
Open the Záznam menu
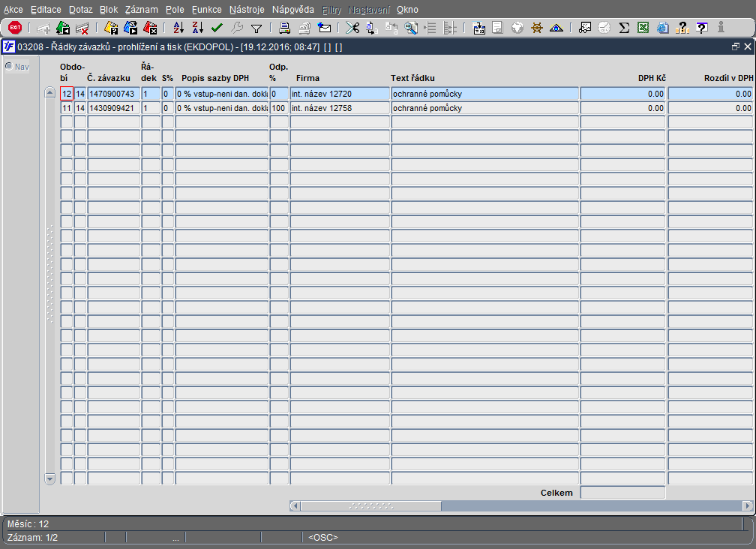click(x=141, y=10)
